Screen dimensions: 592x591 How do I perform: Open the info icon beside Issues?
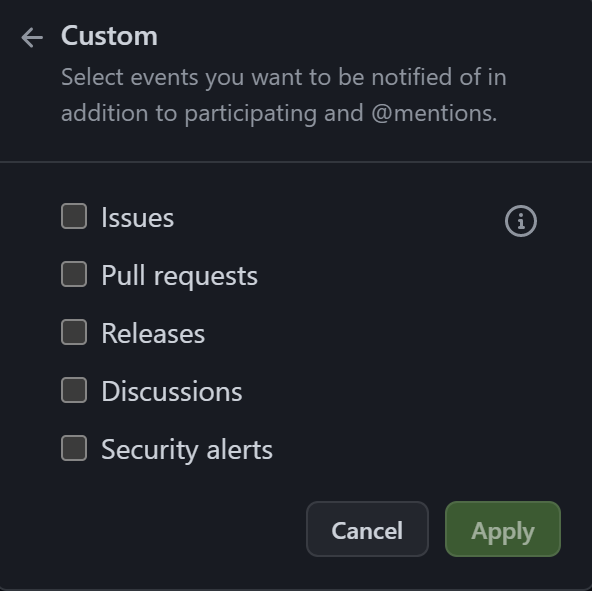(521, 221)
